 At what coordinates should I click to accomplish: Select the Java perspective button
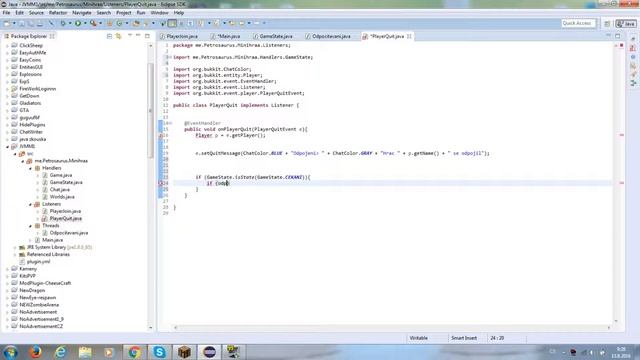(x=626, y=24)
